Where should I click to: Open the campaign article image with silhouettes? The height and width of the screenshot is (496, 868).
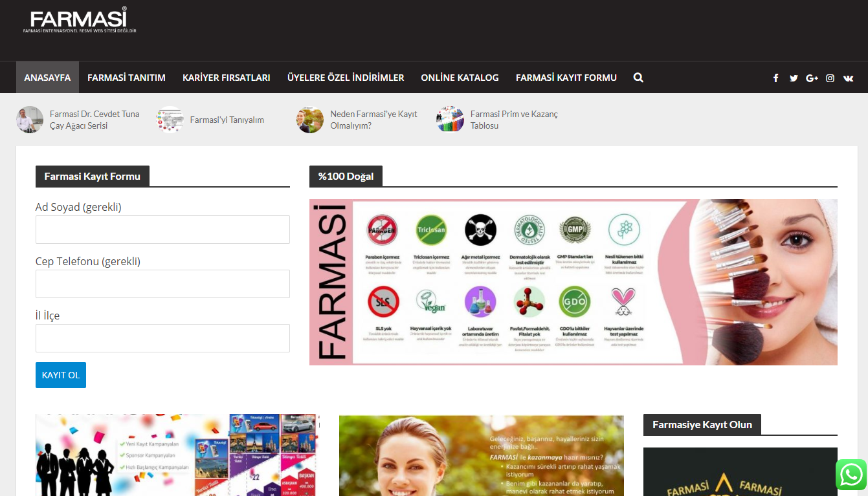(177, 455)
